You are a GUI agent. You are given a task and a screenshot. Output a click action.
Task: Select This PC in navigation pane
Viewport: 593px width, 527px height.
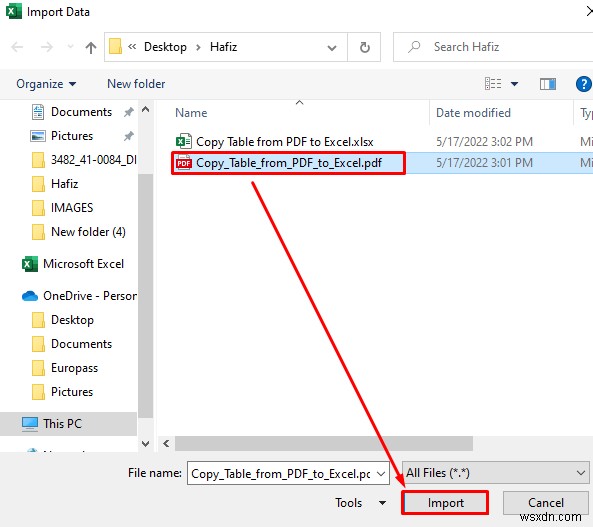click(x=68, y=424)
